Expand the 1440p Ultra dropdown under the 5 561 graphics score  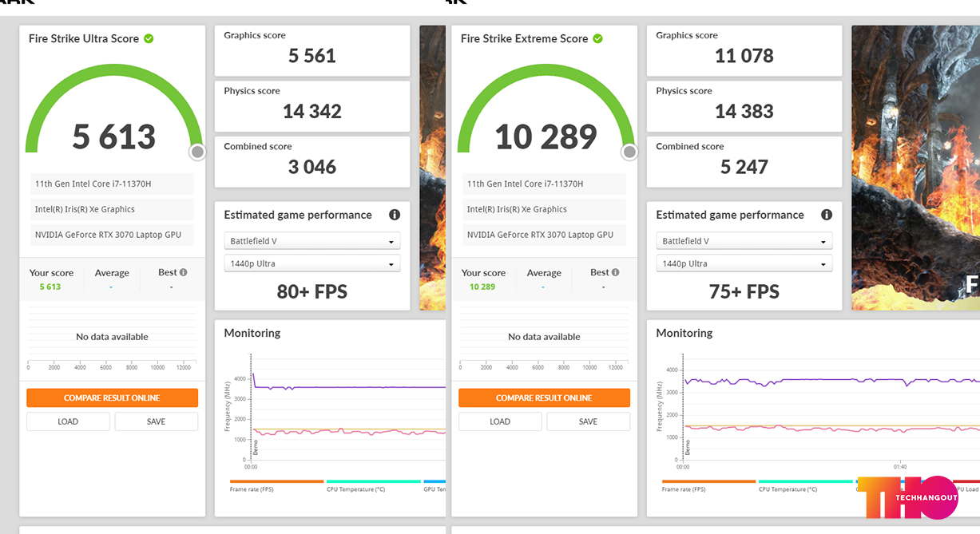[312, 263]
